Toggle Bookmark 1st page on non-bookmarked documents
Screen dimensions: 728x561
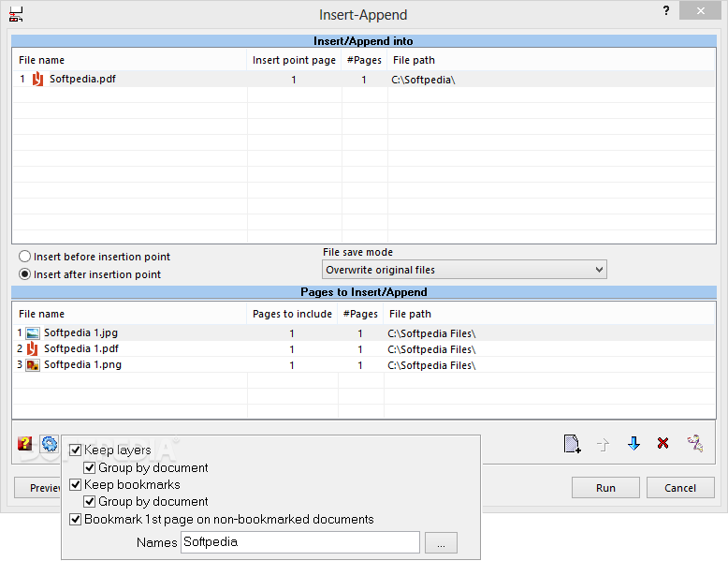(75, 519)
